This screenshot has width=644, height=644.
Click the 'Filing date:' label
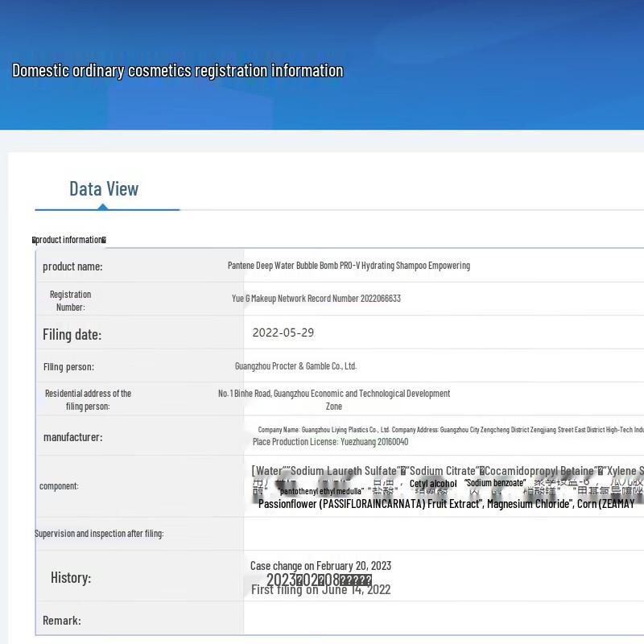point(72,335)
